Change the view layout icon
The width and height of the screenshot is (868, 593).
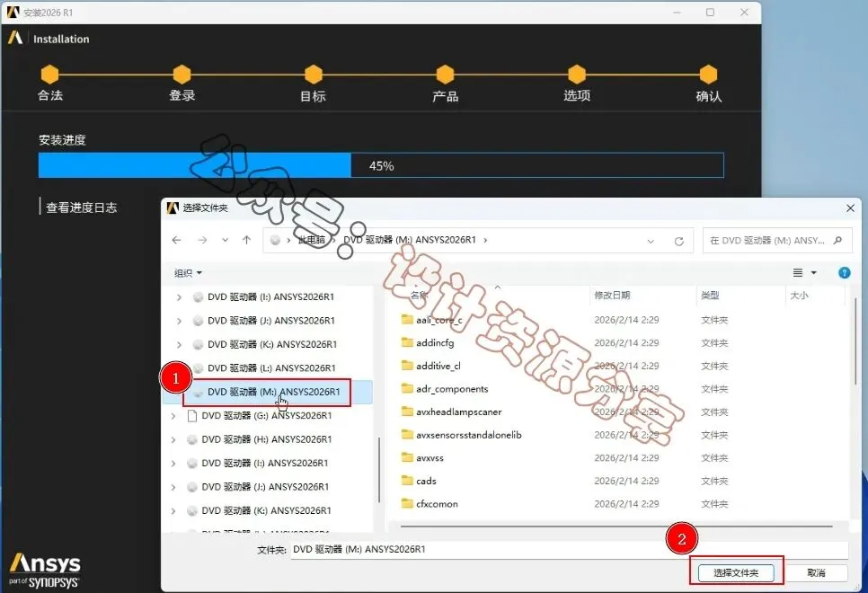click(x=798, y=272)
